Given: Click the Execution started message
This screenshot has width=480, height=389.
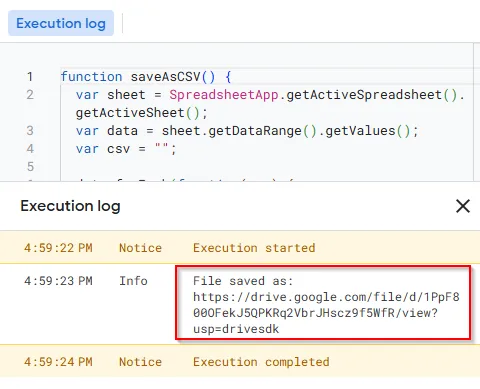Looking at the screenshot, I should point(254,248).
